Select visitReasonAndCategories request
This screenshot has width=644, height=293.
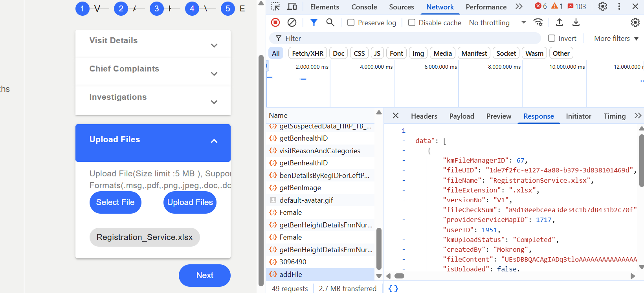321,150
